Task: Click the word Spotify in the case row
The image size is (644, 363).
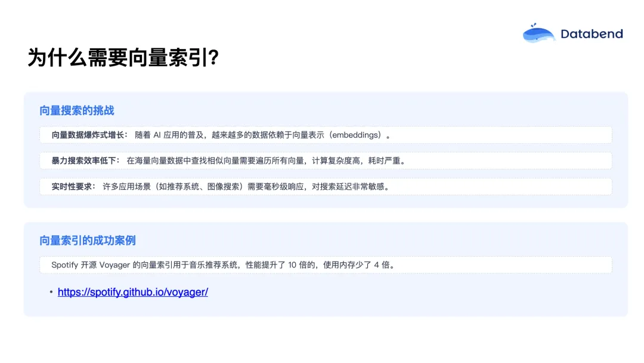Action: [x=64, y=264]
